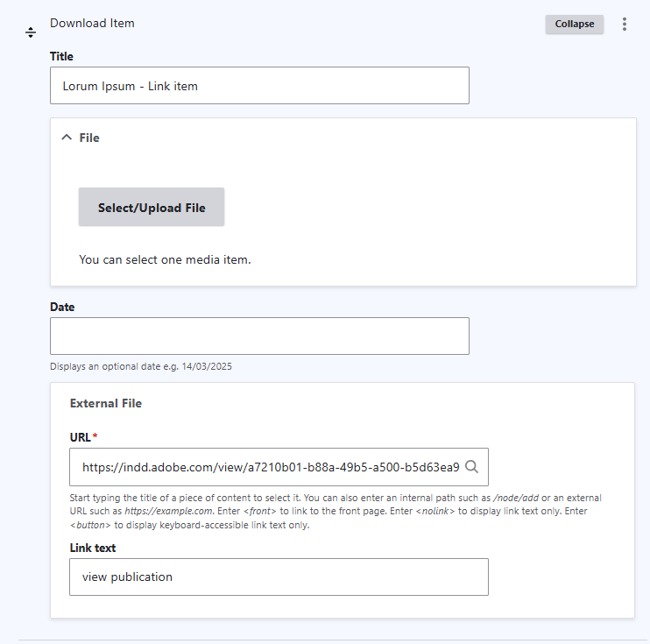Click the Date field label
Image resolution: width=650 pixels, height=644 pixels.
[x=62, y=307]
